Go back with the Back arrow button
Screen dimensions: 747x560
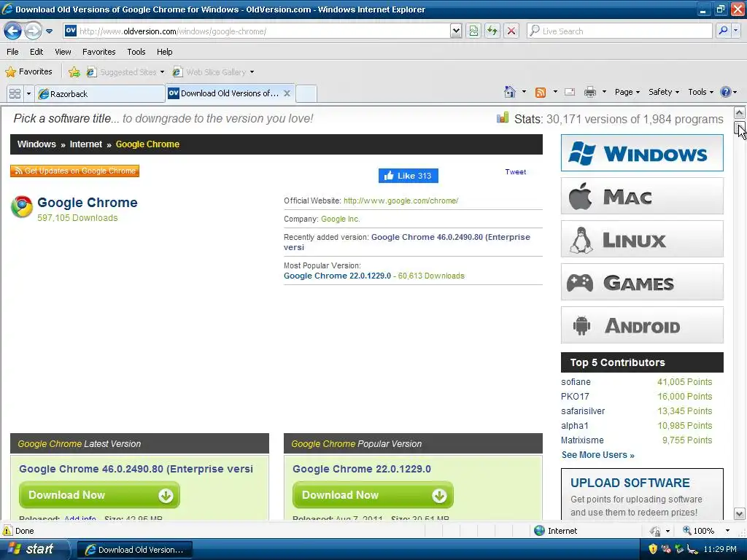point(13,31)
